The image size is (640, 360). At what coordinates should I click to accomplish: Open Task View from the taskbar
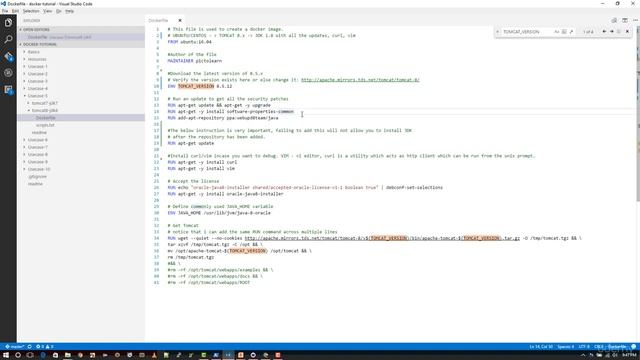tap(30, 355)
